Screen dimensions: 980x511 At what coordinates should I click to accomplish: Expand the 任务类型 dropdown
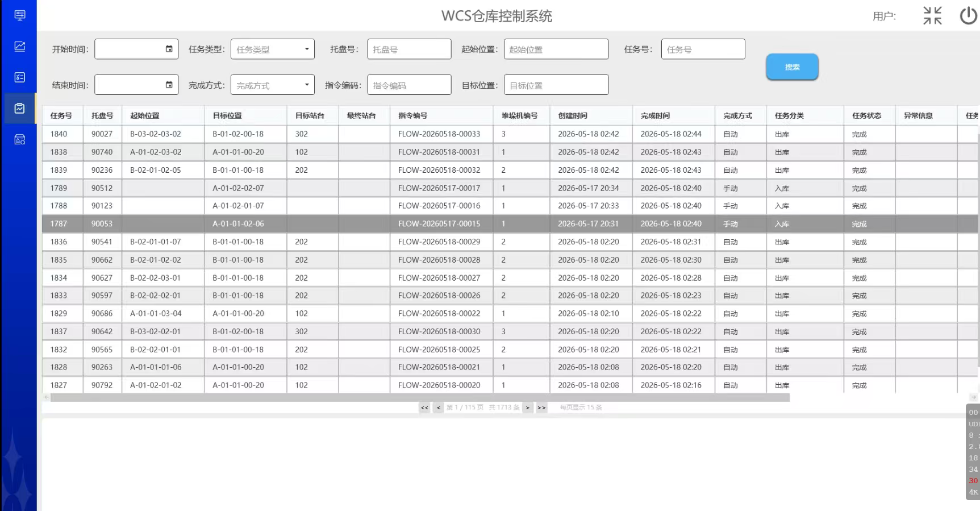[273, 49]
